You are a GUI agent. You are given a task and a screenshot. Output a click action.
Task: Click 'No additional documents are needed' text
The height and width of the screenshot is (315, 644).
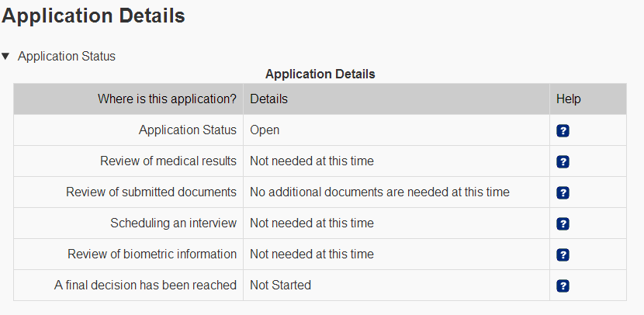379,192
